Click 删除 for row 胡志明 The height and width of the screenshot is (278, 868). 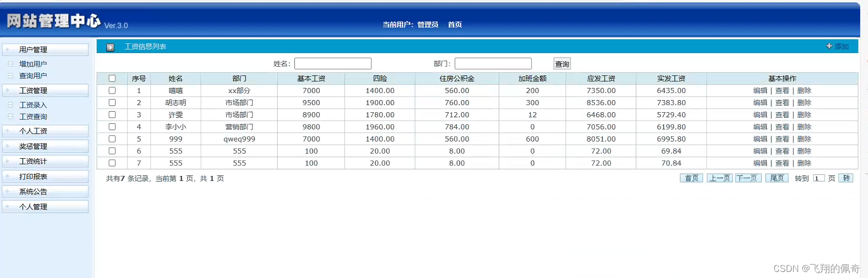[804, 103]
